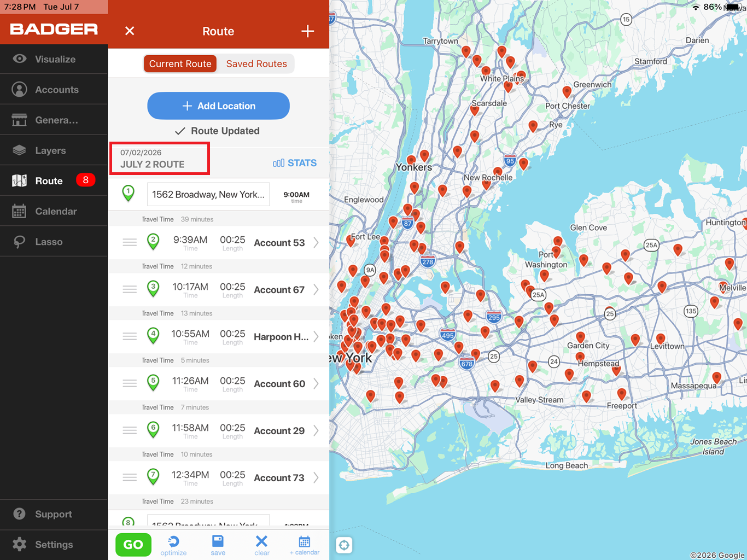Image resolution: width=747 pixels, height=560 pixels.
Task: Edit the 1562 Broadway start address field
Action: 208,194
